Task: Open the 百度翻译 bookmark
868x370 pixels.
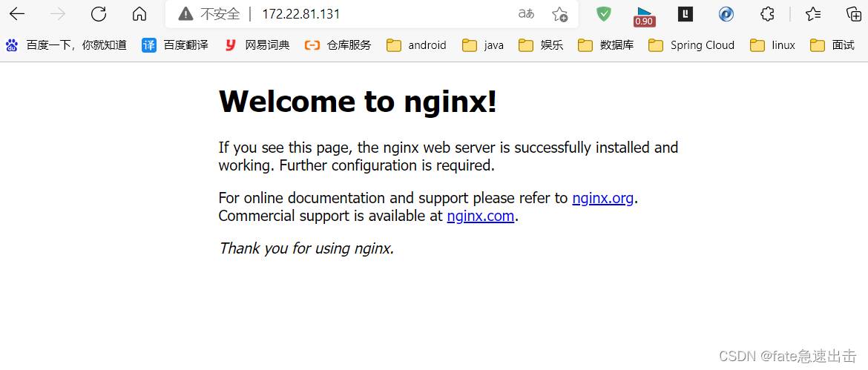Action: [x=175, y=45]
